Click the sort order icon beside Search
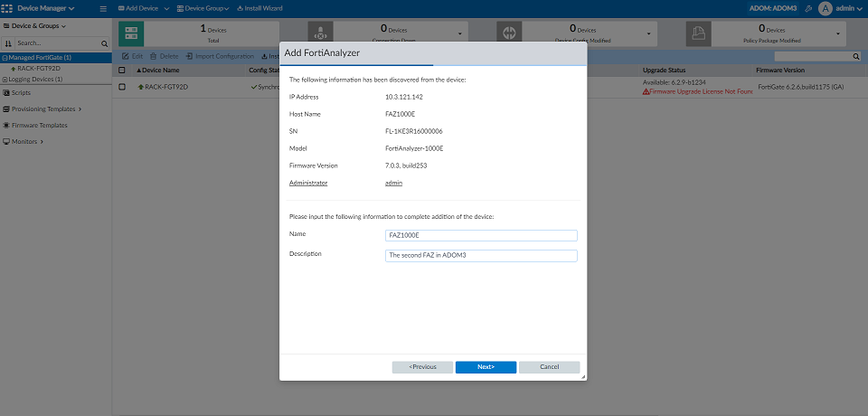 click(x=8, y=43)
